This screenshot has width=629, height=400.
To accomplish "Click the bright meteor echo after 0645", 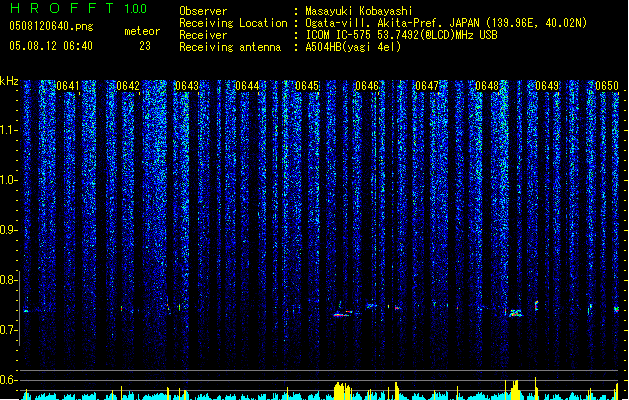I will pos(342,314).
